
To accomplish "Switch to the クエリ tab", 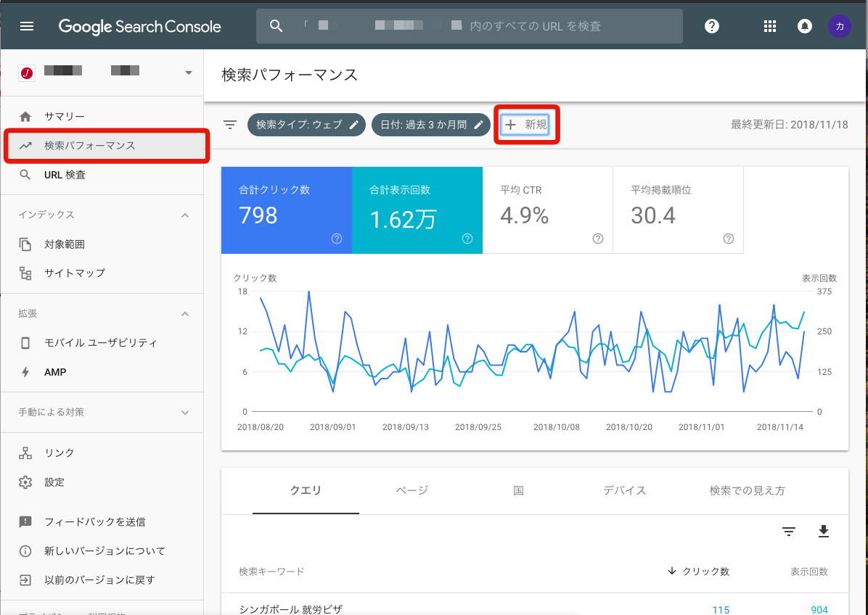I will (x=306, y=490).
